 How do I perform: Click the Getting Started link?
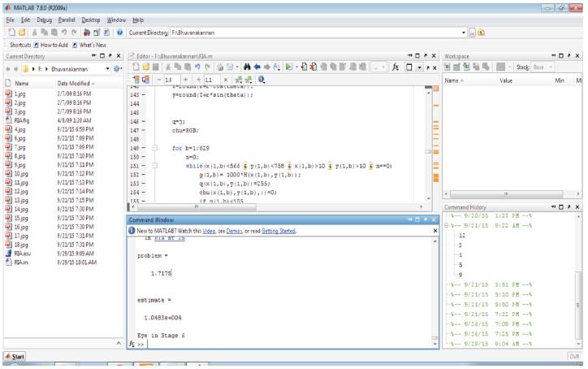tap(279, 231)
